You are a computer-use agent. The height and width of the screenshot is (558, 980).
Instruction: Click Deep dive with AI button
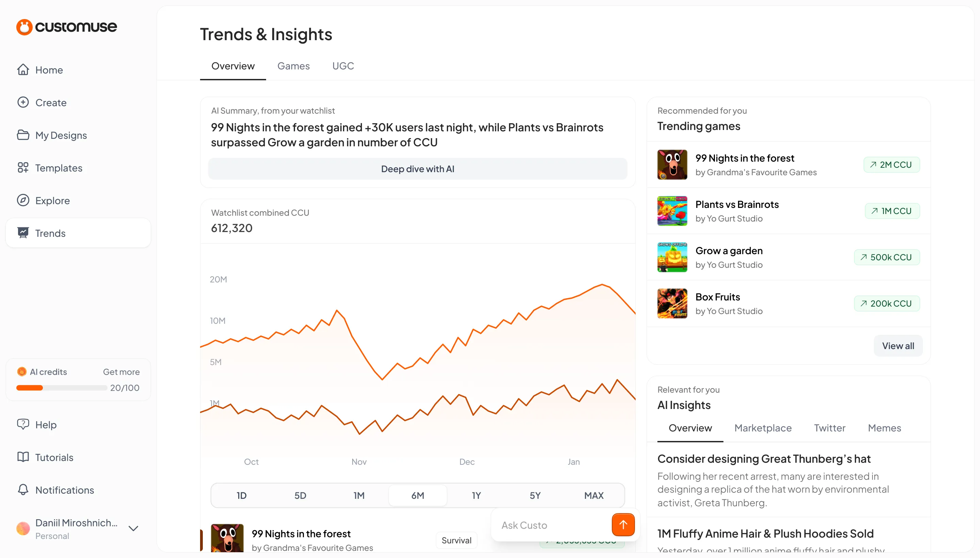tap(418, 169)
